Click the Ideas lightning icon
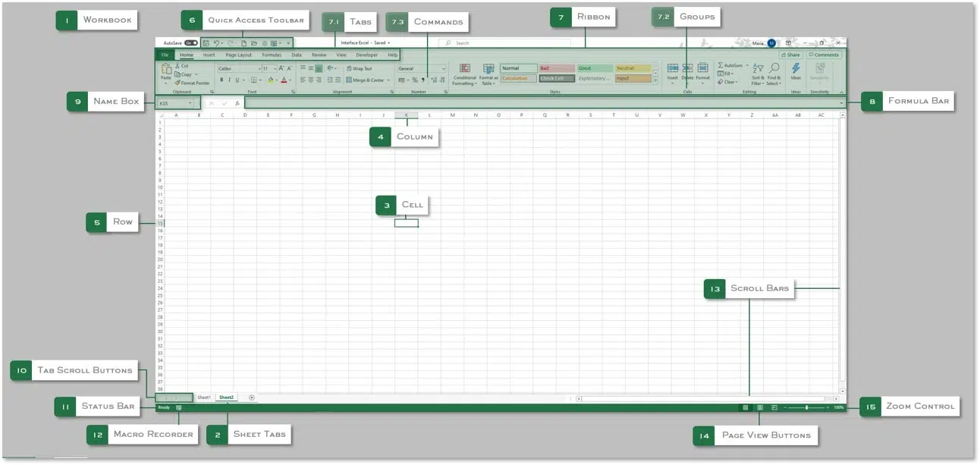 click(x=796, y=68)
